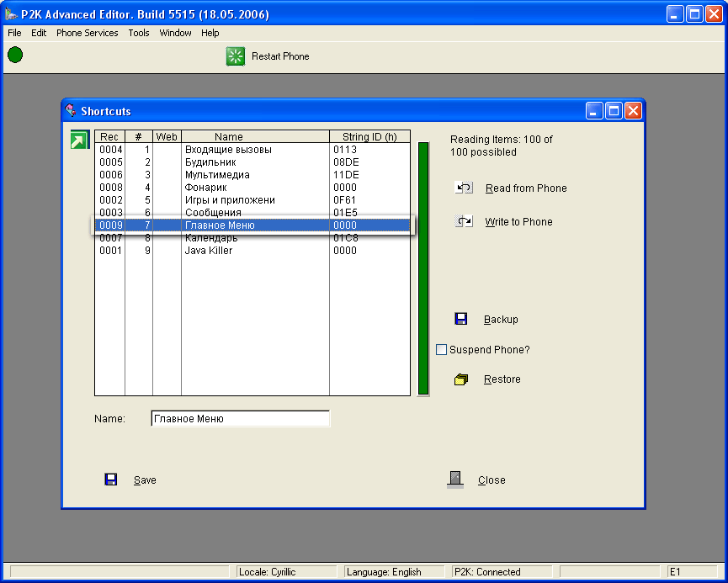The image size is (728, 583).
Task: Click the green connection status circle icon
Action: [x=15, y=55]
